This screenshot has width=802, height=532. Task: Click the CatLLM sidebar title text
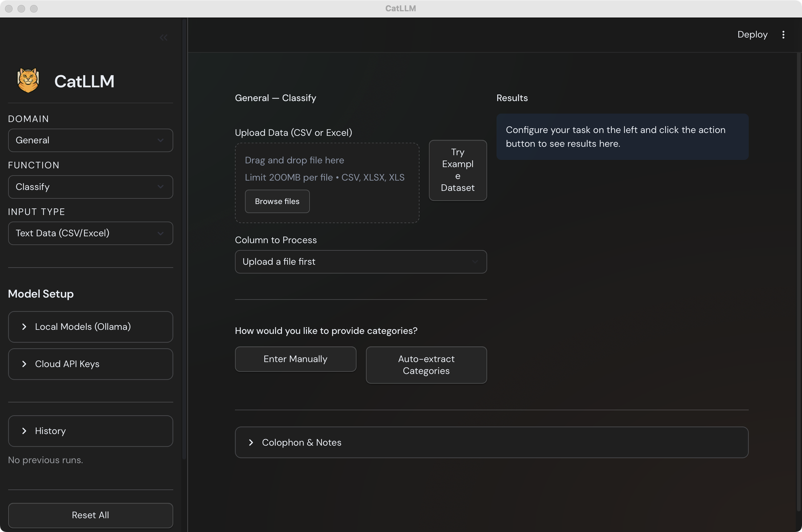pyautogui.click(x=84, y=81)
